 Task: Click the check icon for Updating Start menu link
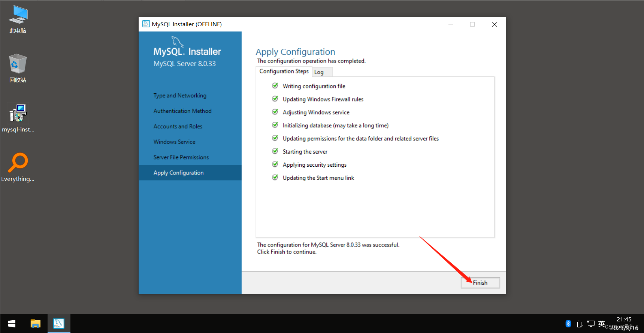coord(275,178)
